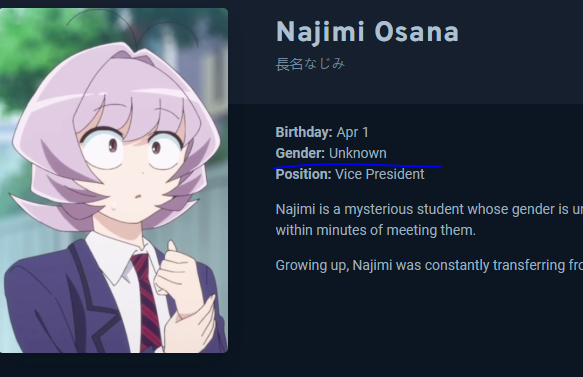Click the Position label

303,174
